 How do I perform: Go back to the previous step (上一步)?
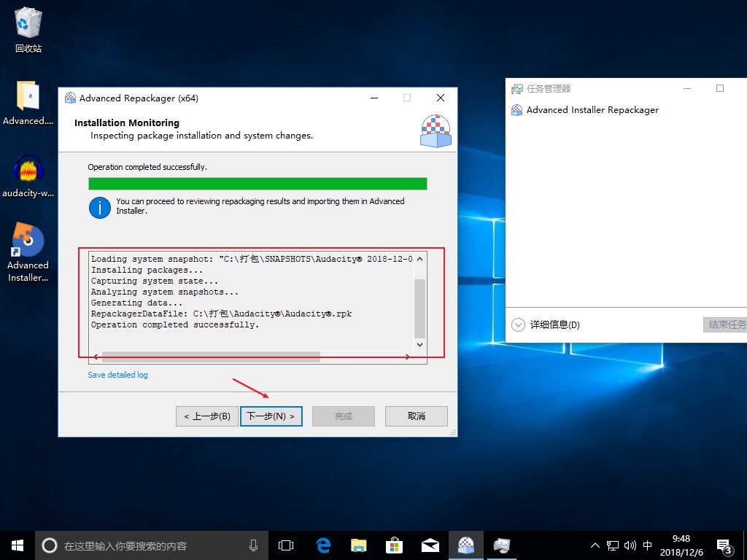tap(206, 416)
